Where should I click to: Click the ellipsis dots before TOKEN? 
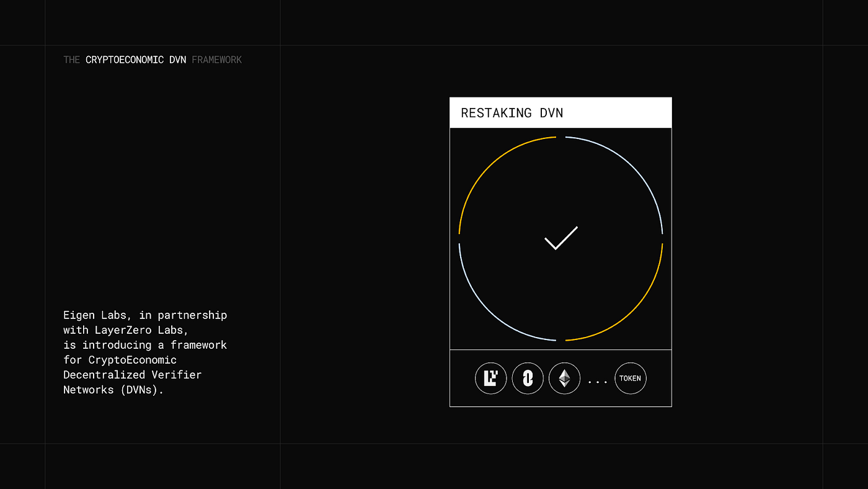pyautogui.click(x=597, y=382)
